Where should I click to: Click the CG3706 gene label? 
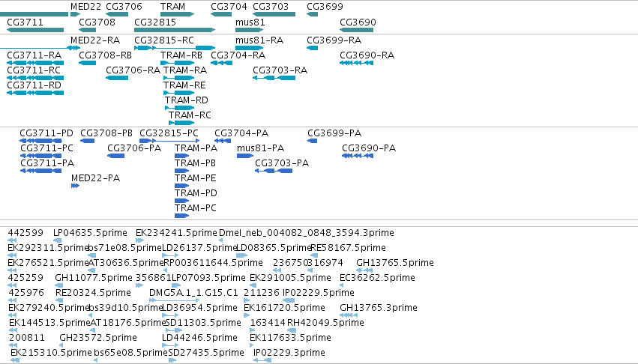(x=124, y=7)
